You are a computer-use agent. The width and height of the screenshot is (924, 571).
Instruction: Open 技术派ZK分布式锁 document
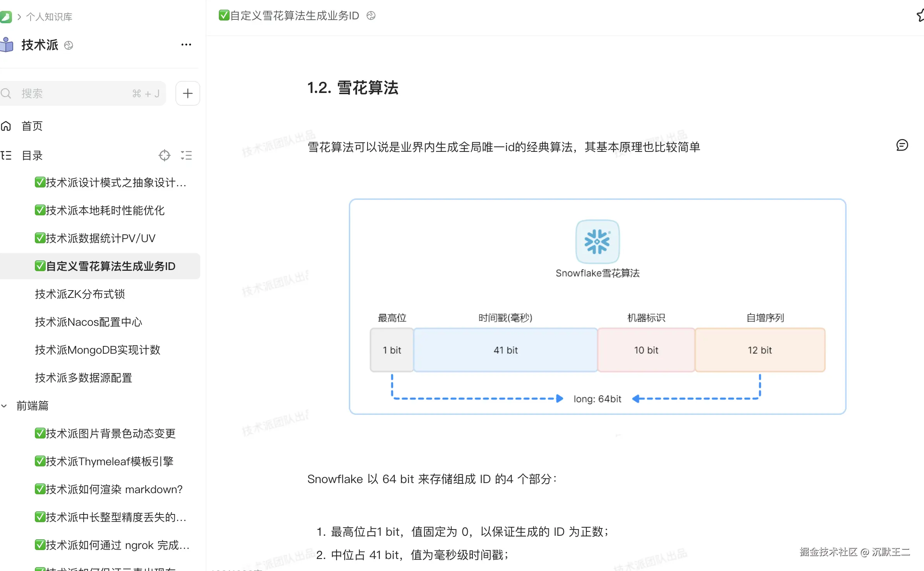[80, 294]
